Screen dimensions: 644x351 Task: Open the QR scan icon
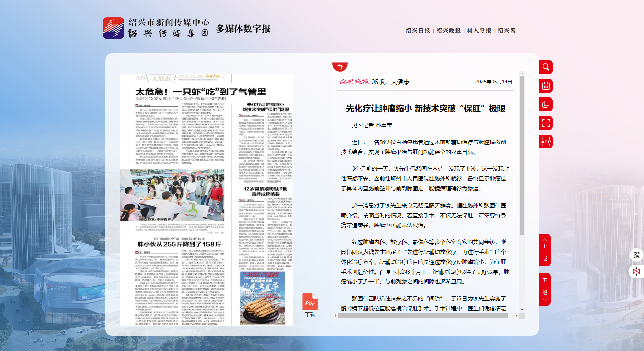(546, 123)
